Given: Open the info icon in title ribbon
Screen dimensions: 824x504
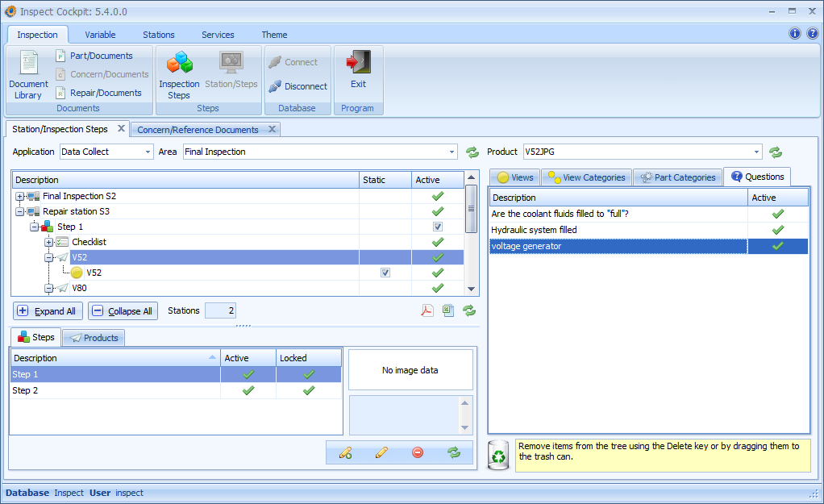Looking at the screenshot, I should click(795, 34).
